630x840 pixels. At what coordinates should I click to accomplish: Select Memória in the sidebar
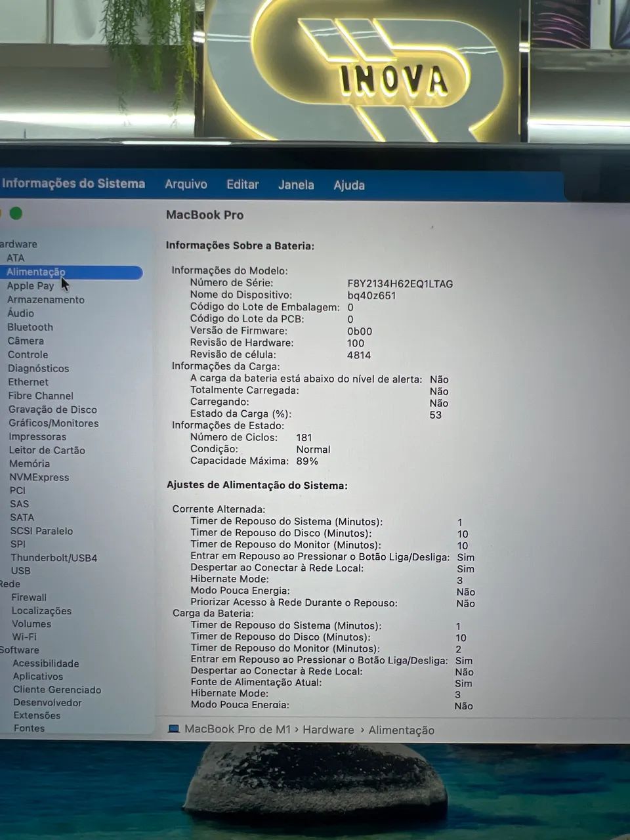[x=30, y=463]
